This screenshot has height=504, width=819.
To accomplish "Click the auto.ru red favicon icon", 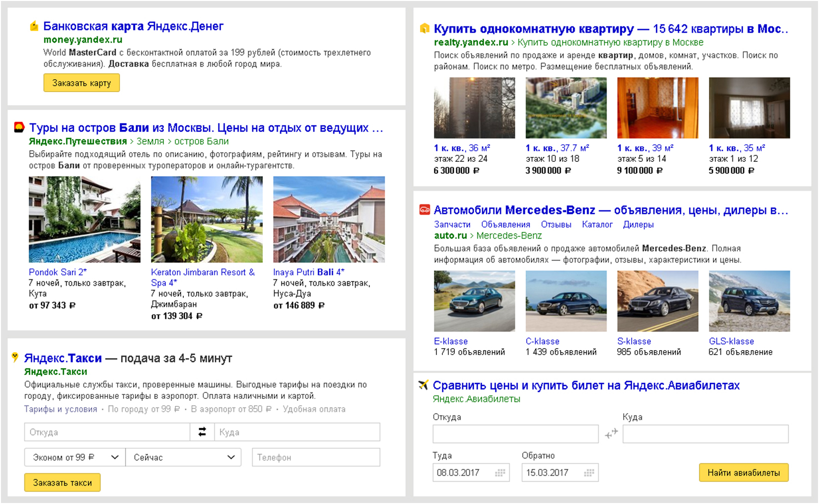I will (x=424, y=210).
